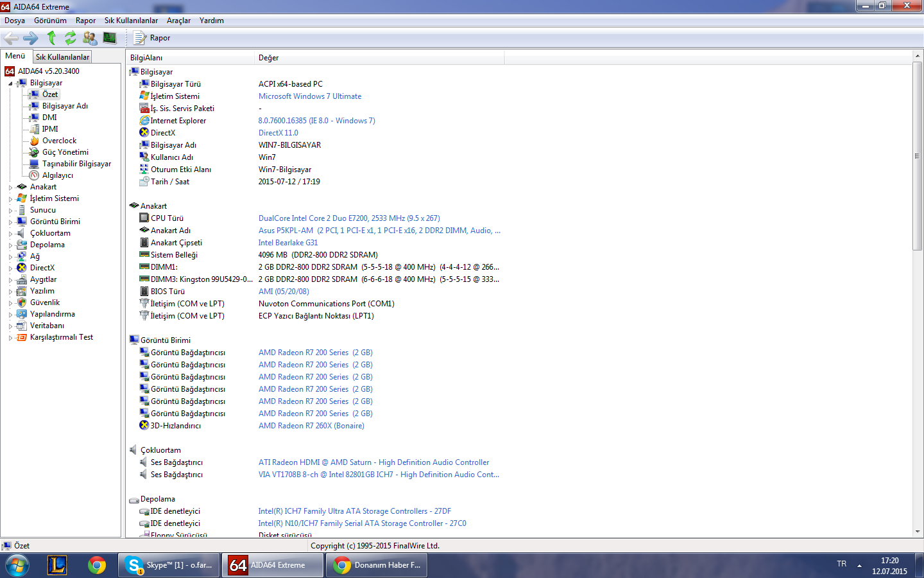Expand the Sunucu tree node
The height and width of the screenshot is (578, 924).
coord(10,211)
